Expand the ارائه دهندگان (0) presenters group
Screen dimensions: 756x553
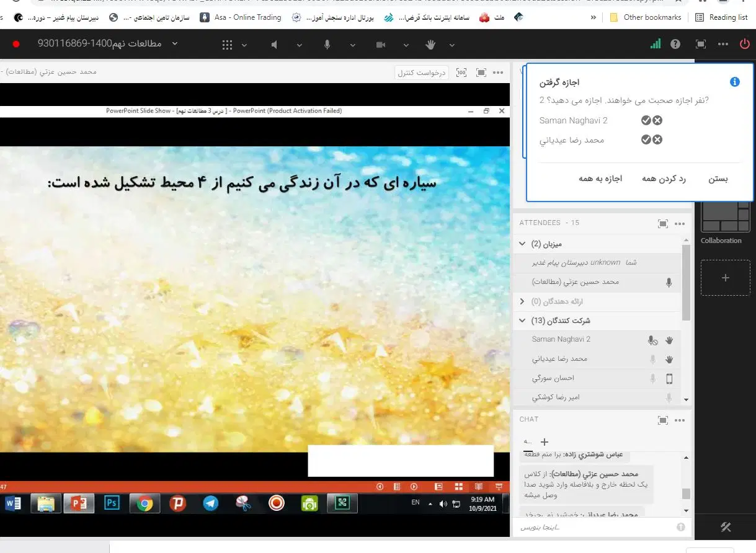click(522, 301)
